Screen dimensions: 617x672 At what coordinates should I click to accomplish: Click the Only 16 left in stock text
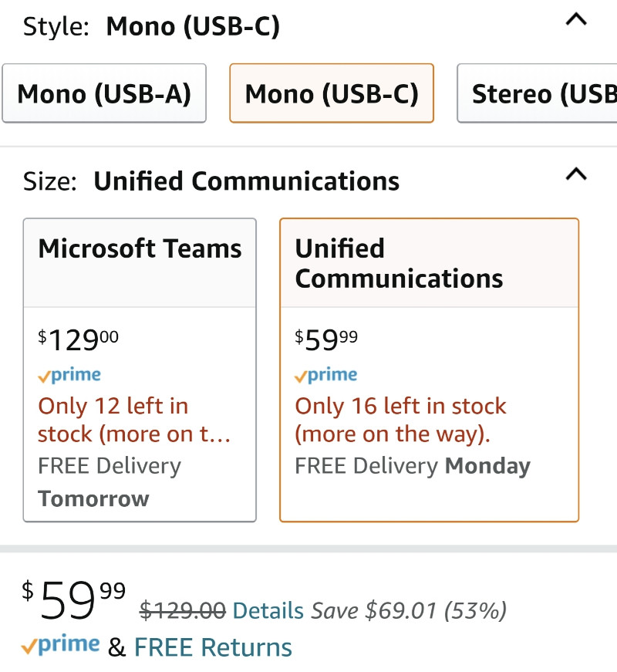tap(400, 420)
